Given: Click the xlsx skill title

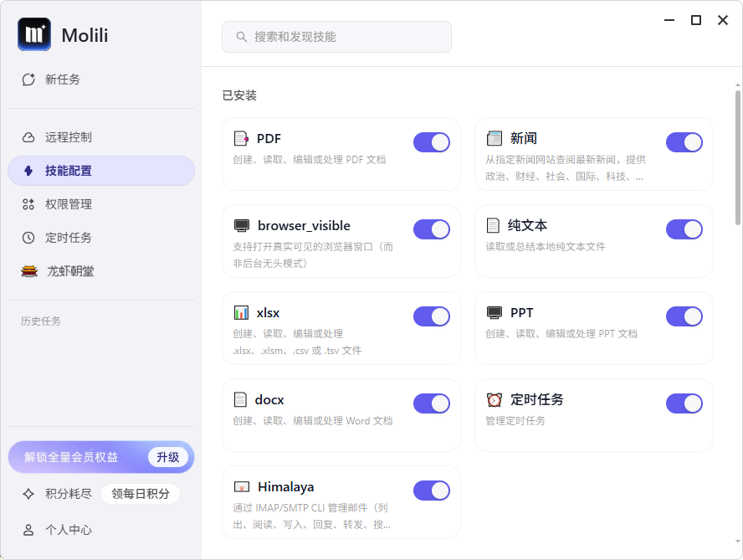Looking at the screenshot, I should tap(268, 313).
